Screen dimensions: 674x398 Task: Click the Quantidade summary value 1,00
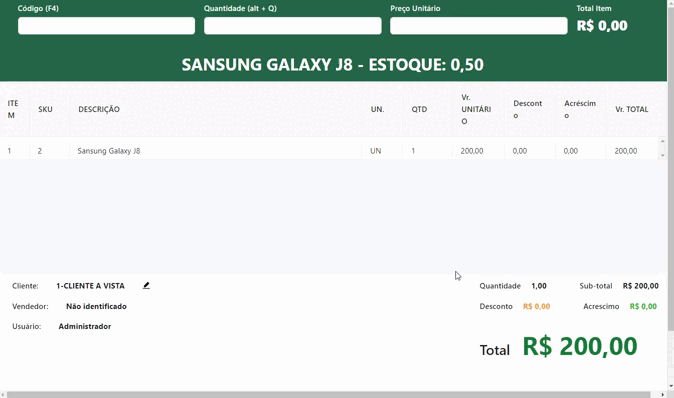coord(539,286)
